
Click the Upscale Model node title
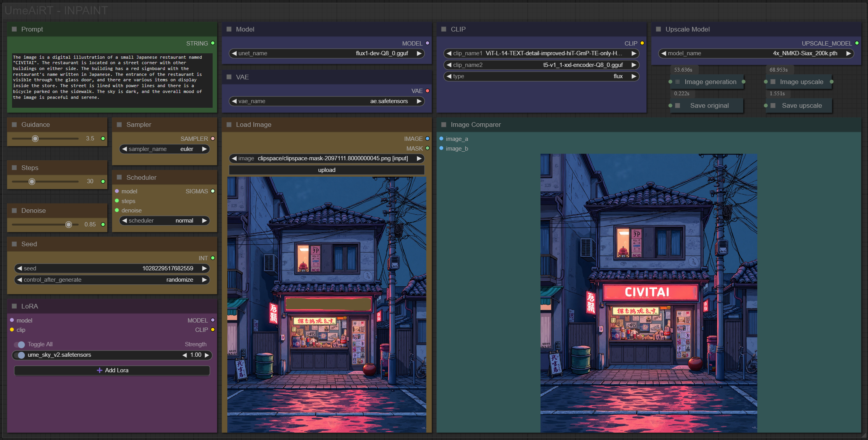(687, 29)
